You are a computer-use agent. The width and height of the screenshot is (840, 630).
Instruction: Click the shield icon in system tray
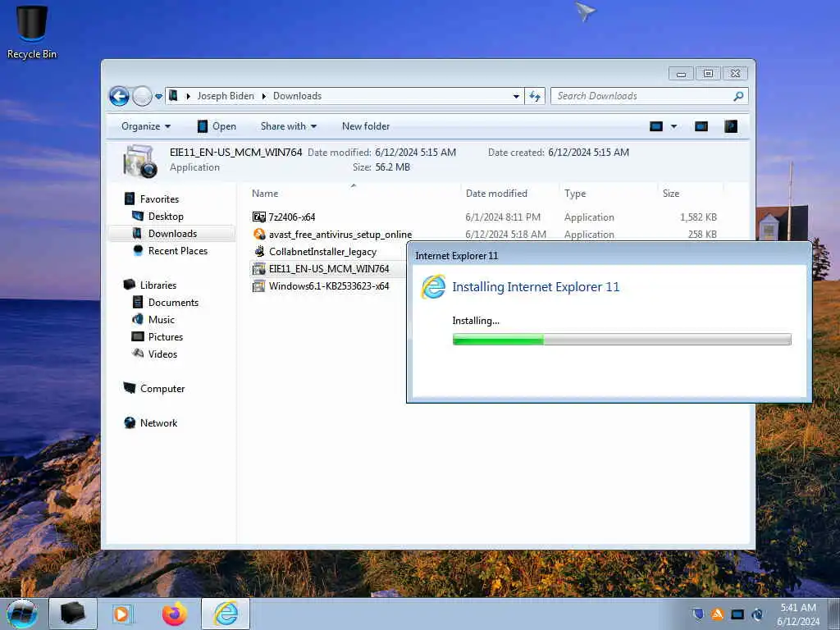click(x=697, y=614)
